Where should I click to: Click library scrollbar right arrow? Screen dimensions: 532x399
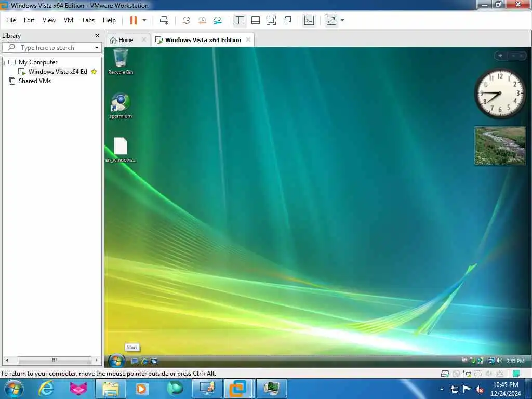click(x=96, y=360)
